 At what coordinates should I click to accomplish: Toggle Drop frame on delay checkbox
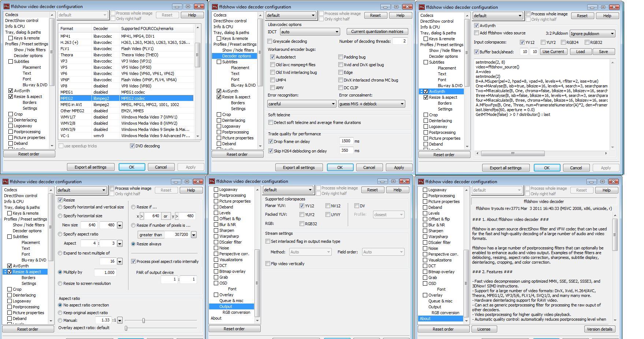pyautogui.click(x=271, y=142)
